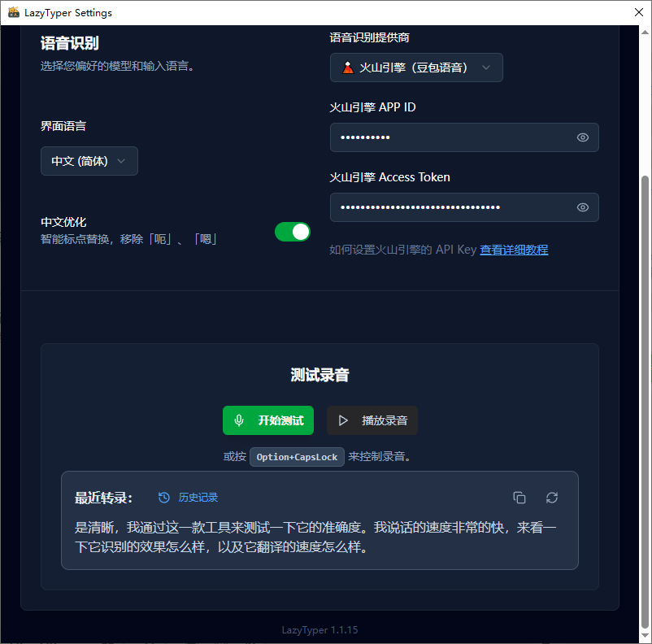Click the LazyTyper app icon in title bar
Screen dimensions: 652x644
[13, 12]
